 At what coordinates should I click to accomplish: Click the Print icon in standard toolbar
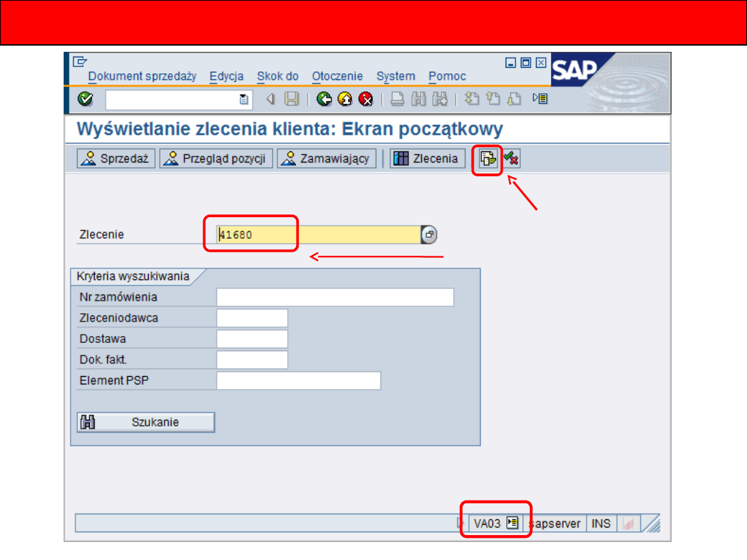(x=397, y=99)
